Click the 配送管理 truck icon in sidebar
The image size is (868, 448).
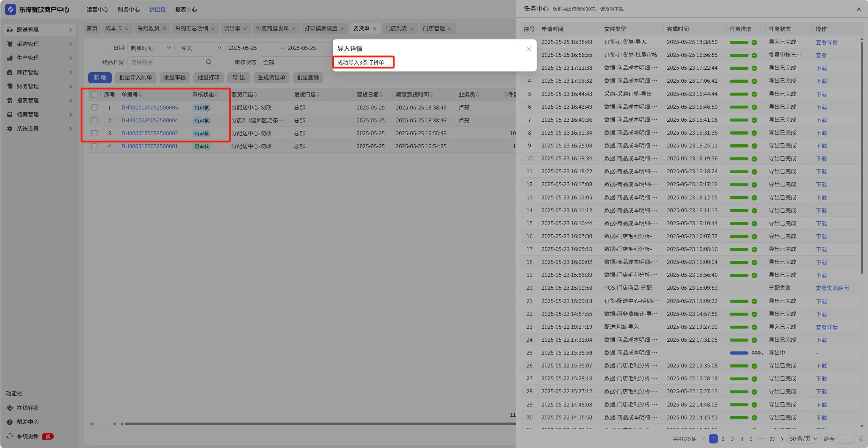[x=10, y=30]
